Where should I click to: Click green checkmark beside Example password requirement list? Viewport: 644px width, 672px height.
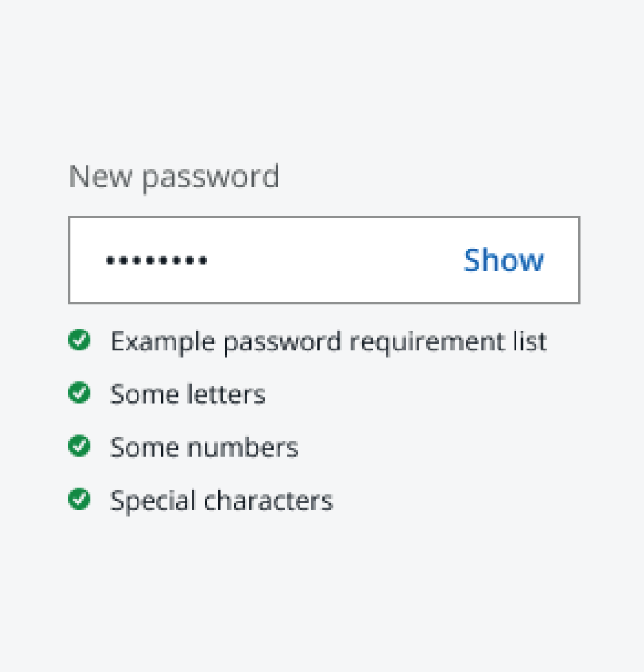pyautogui.click(x=79, y=340)
